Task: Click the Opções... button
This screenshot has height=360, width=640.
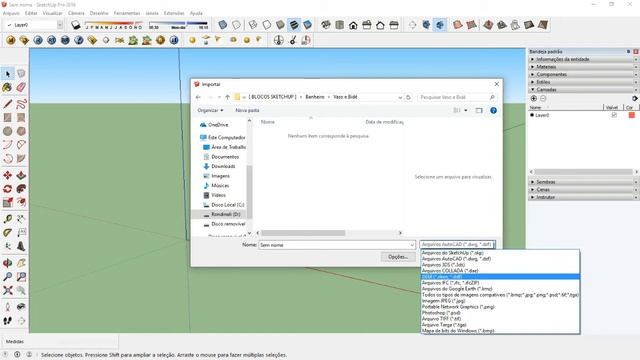Action: click(398, 257)
